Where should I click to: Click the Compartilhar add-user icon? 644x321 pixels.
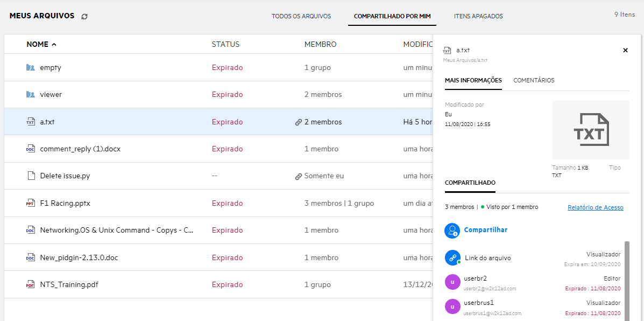pos(452,231)
